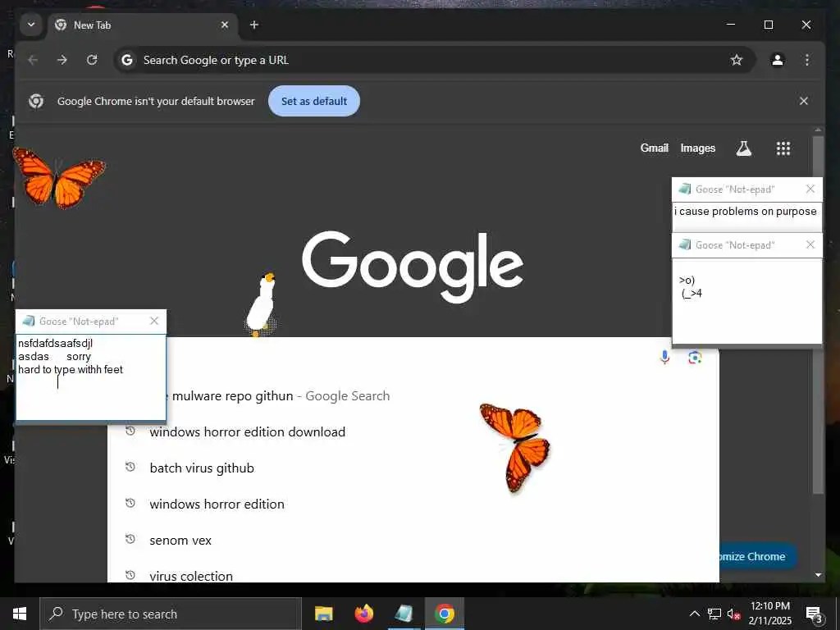Click the Chrome taskbar icon

point(444,614)
